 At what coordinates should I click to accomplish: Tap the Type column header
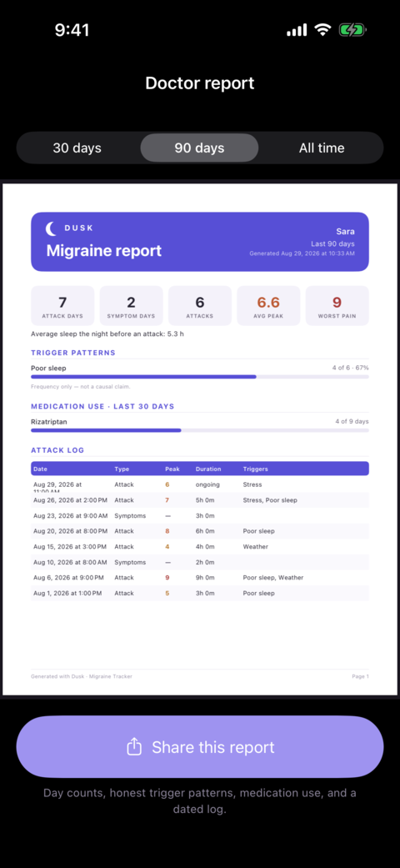coord(122,469)
